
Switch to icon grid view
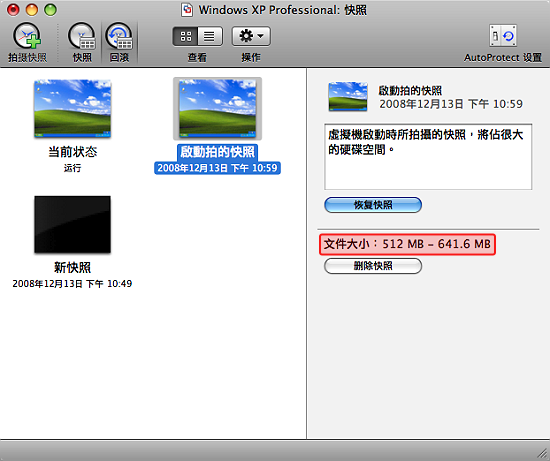tap(185, 36)
